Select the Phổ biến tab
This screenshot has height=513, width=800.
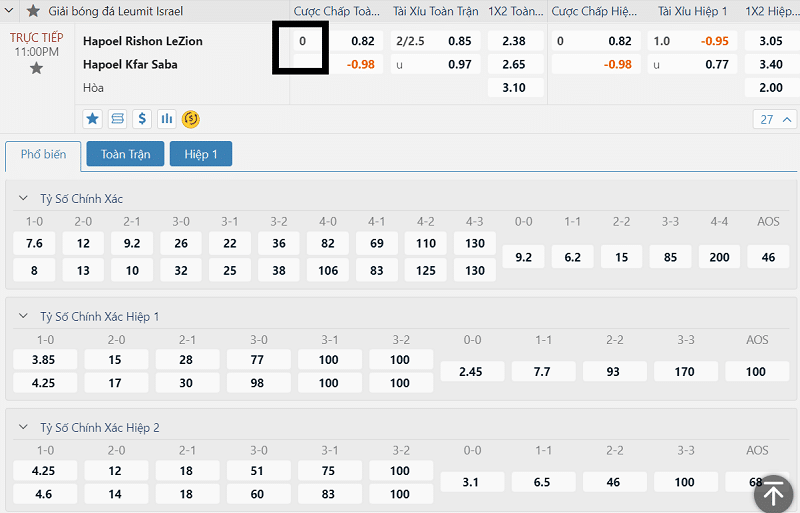point(43,154)
